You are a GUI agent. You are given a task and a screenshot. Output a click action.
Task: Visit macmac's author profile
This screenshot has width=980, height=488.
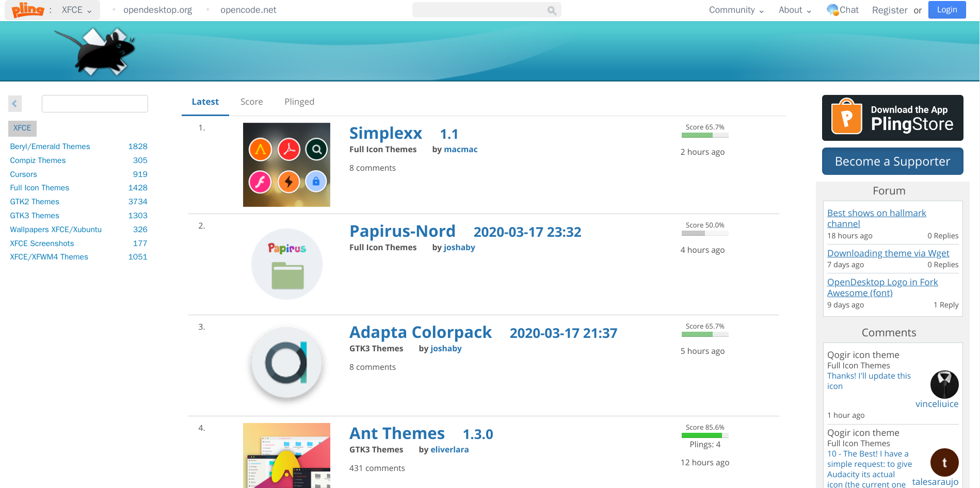pos(460,149)
